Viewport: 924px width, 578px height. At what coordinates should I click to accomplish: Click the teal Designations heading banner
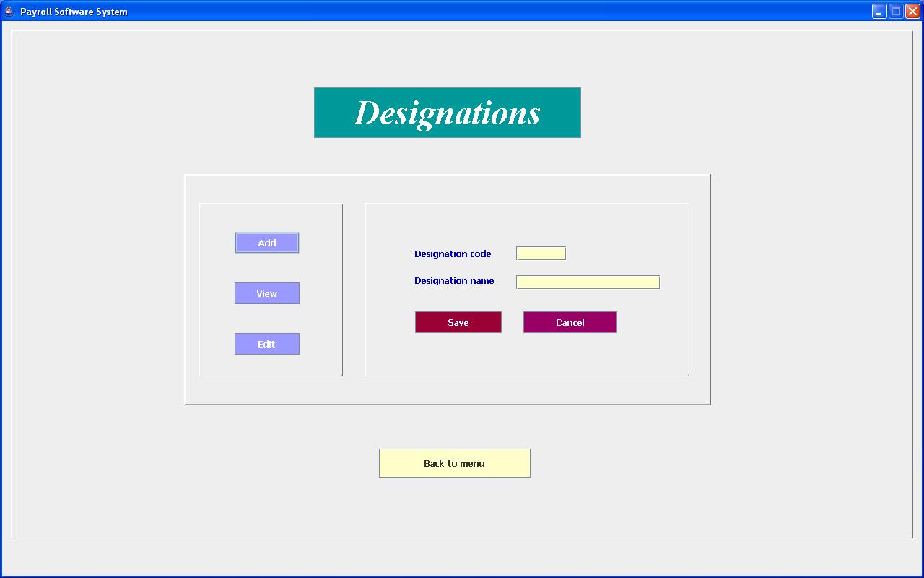click(447, 113)
